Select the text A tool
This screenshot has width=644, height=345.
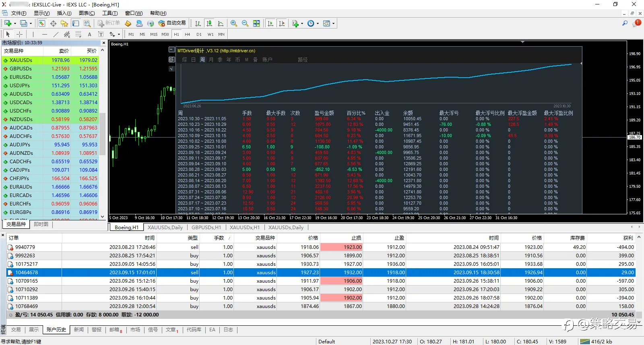point(89,34)
